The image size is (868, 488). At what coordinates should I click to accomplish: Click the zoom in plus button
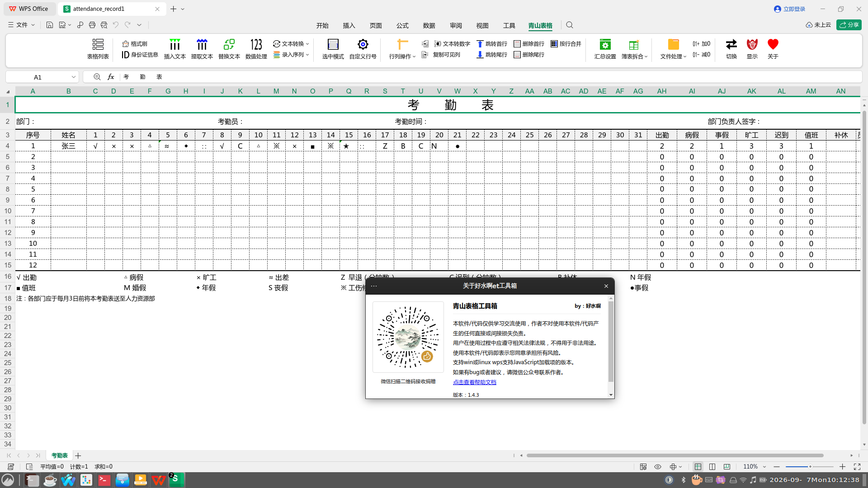[842, 467]
